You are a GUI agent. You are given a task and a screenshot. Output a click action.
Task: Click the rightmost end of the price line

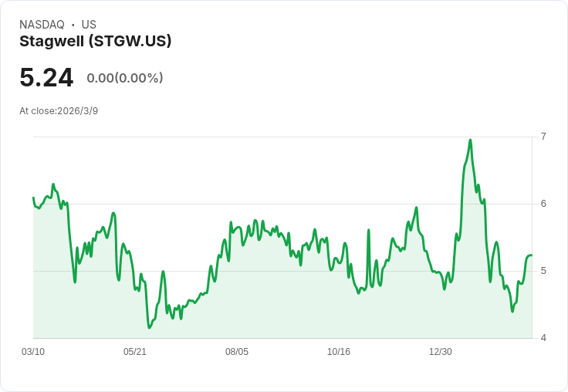pyautogui.click(x=532, y=255)
